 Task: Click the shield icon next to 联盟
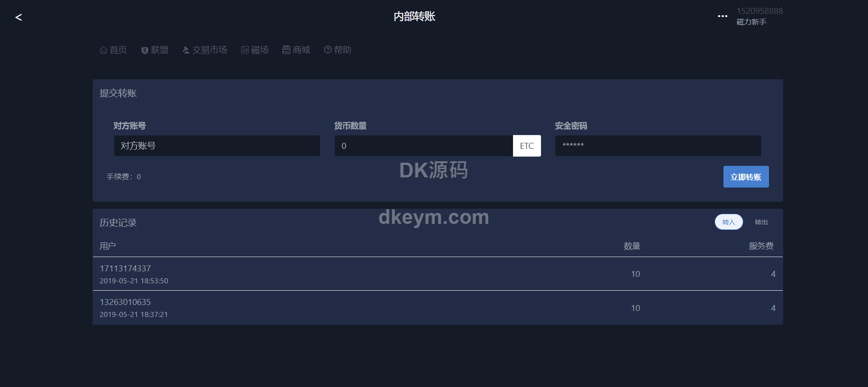145,50
